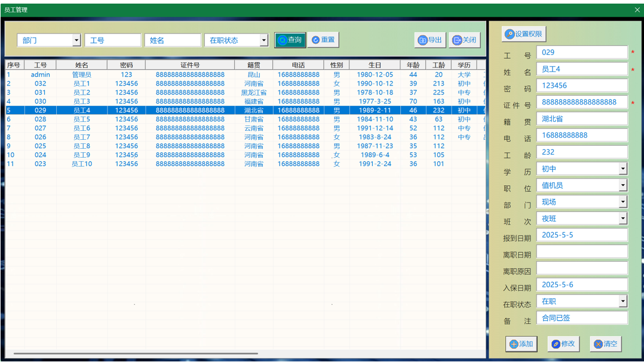
Task: Click birthday cell 1980-12-05
Action: pos(375,75)
